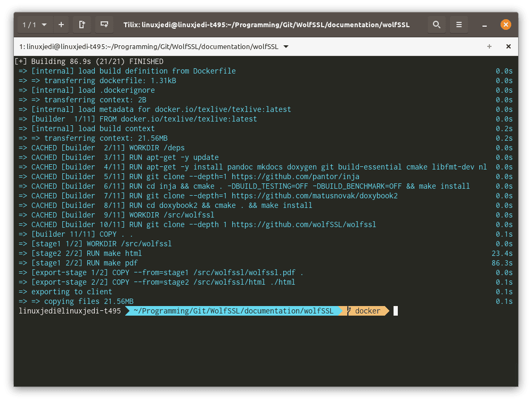This screenshot has height=402, width=532.
Task: Add terminal down split icon
Action: click(x=104, y=25)
